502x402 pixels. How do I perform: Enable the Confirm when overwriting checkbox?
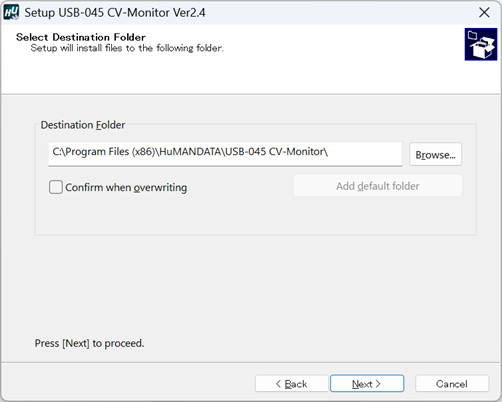coord(56,187)
